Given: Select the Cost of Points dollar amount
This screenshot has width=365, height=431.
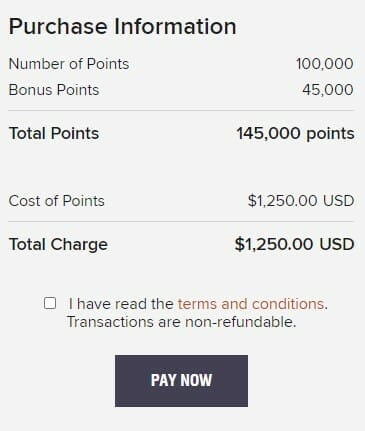Looking at the screenshot, I should 301,201.
